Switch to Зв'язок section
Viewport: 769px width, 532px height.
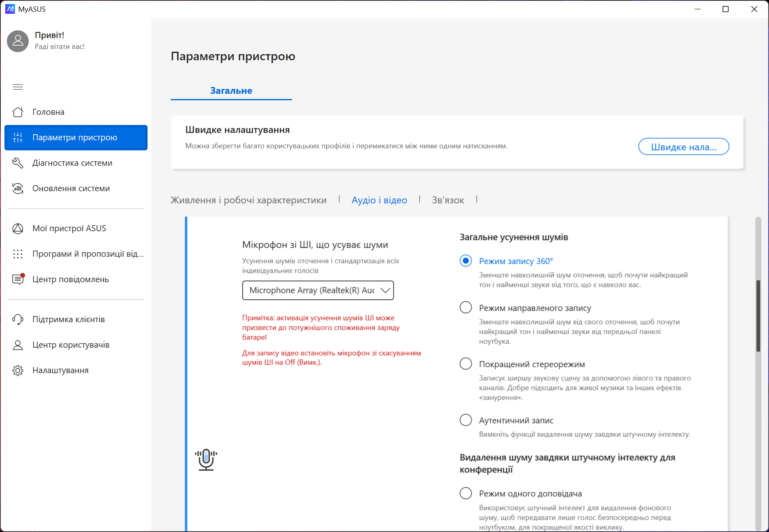(448, 200)
